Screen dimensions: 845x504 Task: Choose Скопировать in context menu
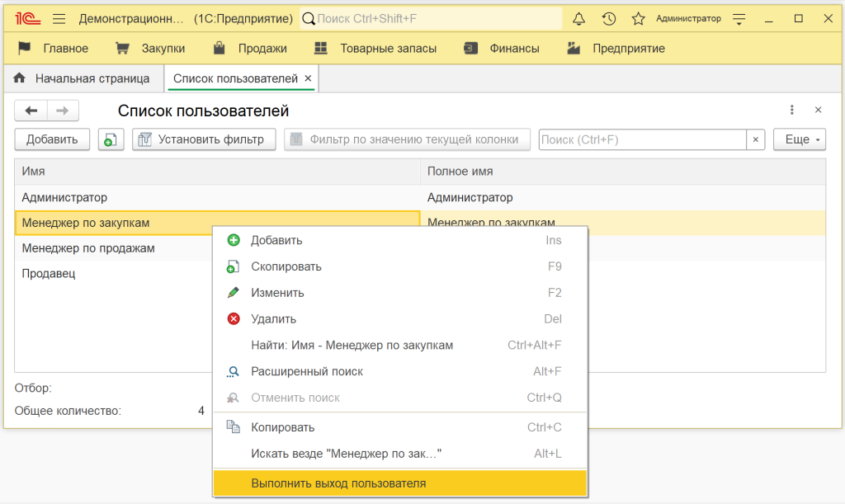(x=400, y=266)
